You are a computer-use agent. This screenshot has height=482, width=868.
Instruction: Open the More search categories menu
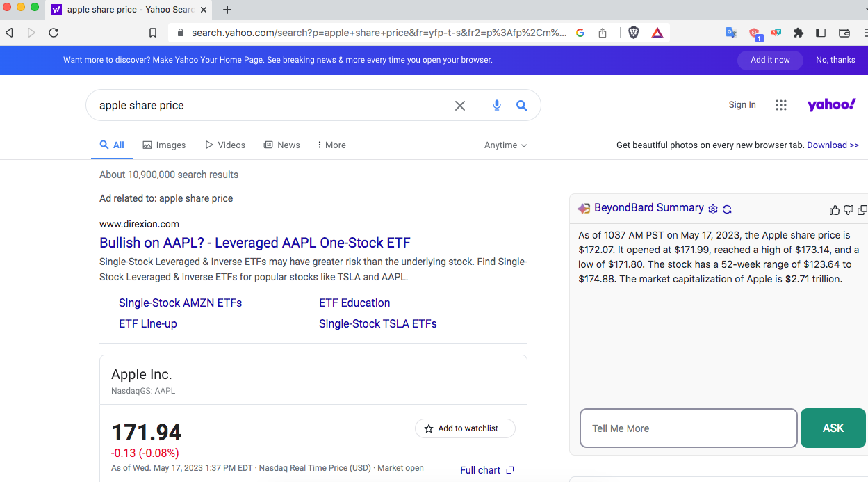click(331, 145)
